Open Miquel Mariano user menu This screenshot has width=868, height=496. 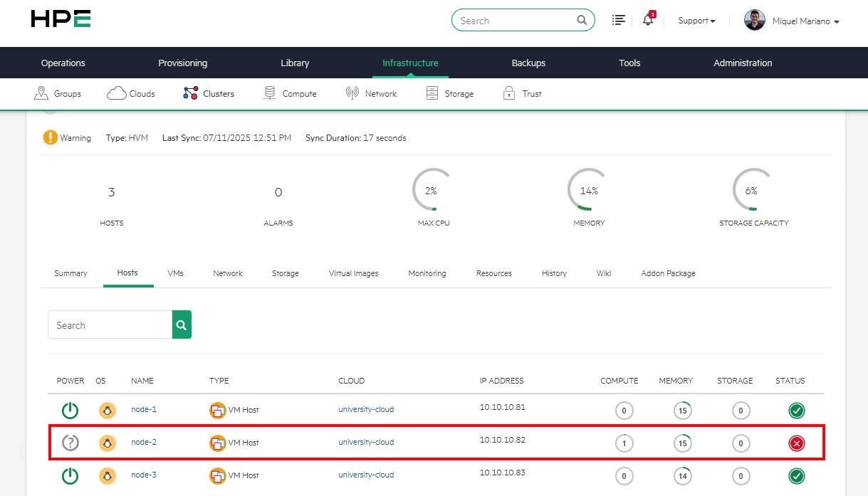point(792,21)
